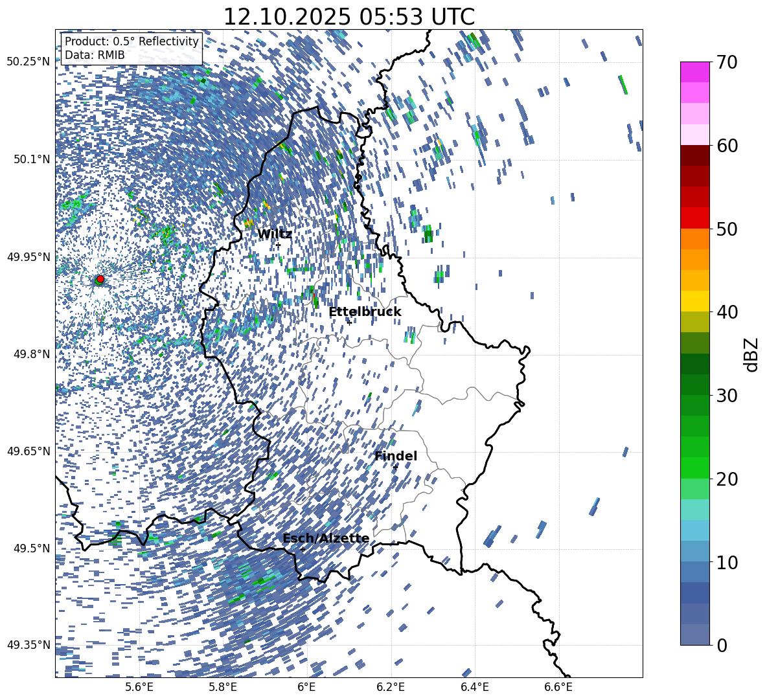The height and width of the screenshot is (700, 767).
Task: Click the 30 tick on the colorbar
Action: (727, 396)
